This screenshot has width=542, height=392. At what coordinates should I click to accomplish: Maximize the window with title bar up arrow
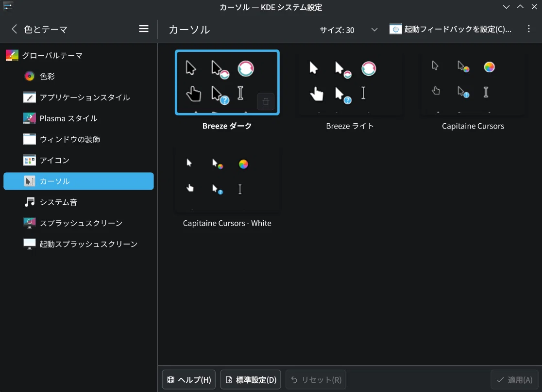coord(520,7)
